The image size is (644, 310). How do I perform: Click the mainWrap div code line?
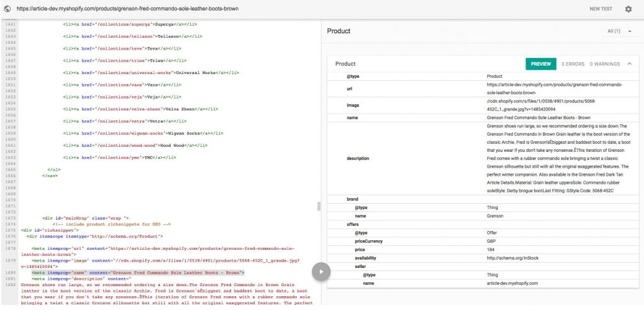pos(85,218)
